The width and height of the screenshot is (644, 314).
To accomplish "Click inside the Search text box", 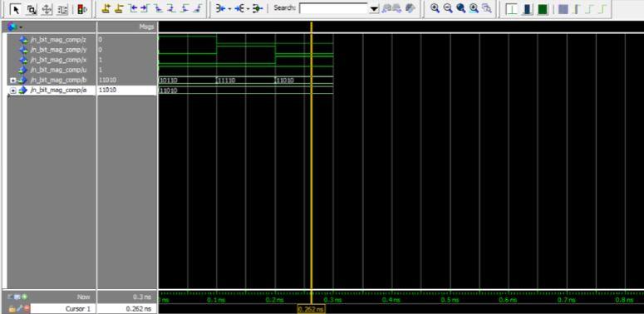I will pos(333,8).
